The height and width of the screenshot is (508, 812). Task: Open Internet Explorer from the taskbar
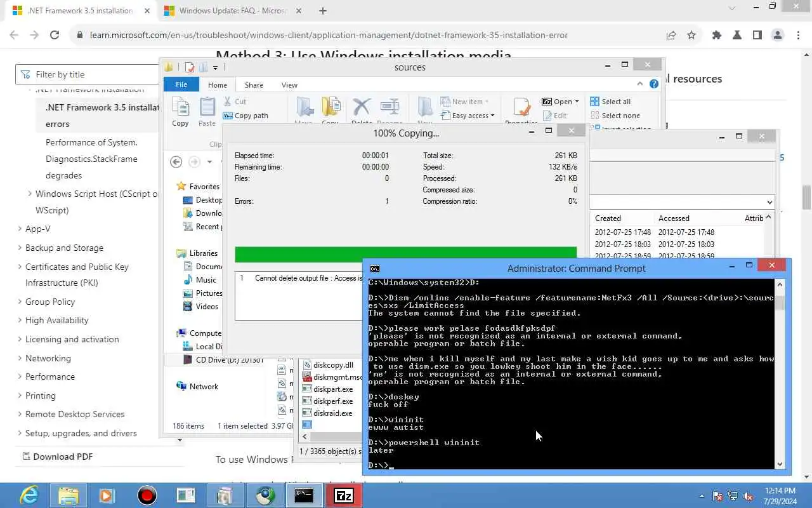pos(29,495)
